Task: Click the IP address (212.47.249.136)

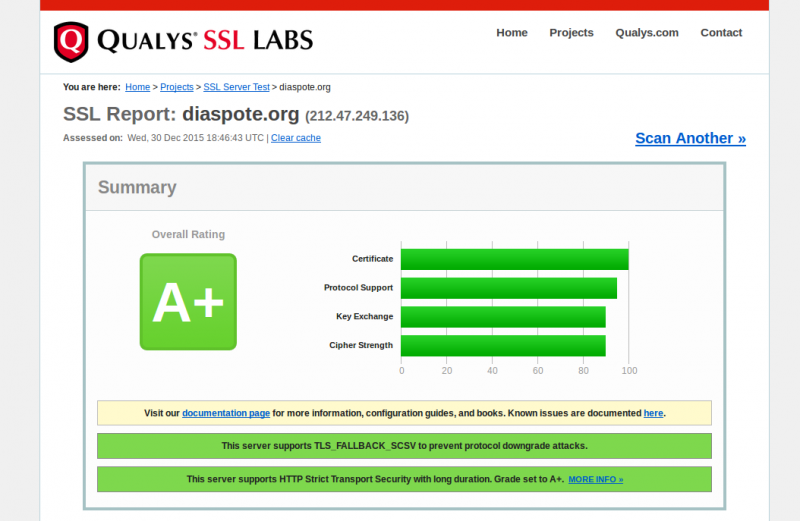Action: point(357,116)
